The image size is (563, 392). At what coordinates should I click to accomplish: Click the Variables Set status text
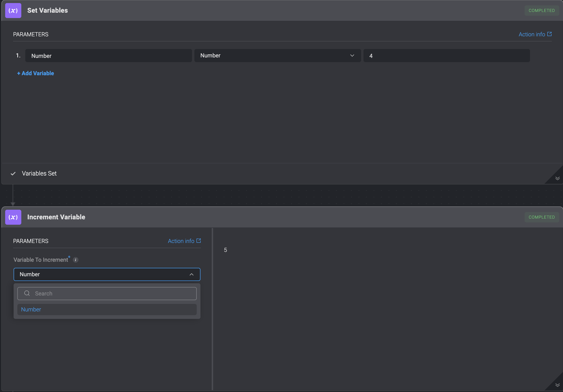click(x=39, y=173)
